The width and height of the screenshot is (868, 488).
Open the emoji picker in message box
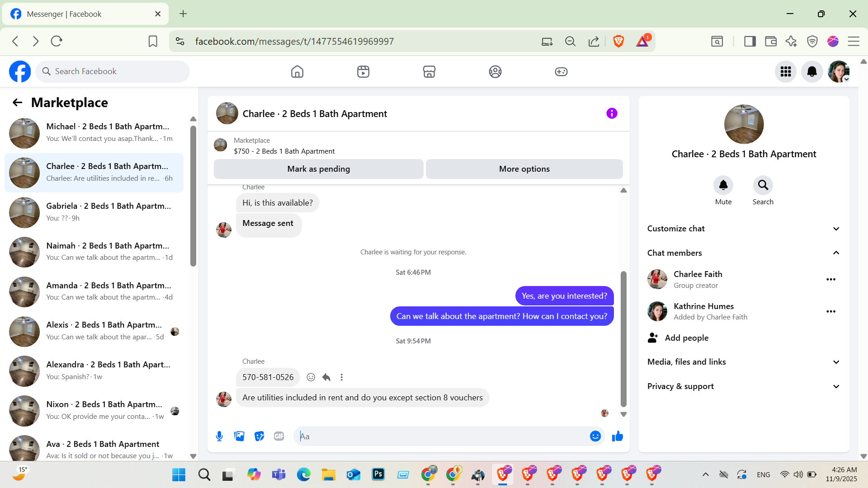pyautogui.click(x=595, y=436)
